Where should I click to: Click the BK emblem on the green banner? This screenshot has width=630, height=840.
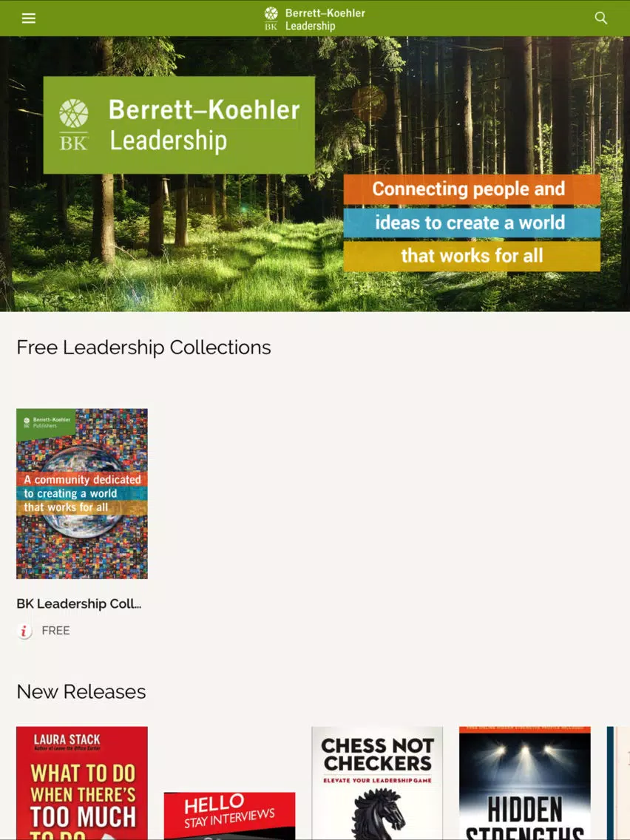click(73, 124)
